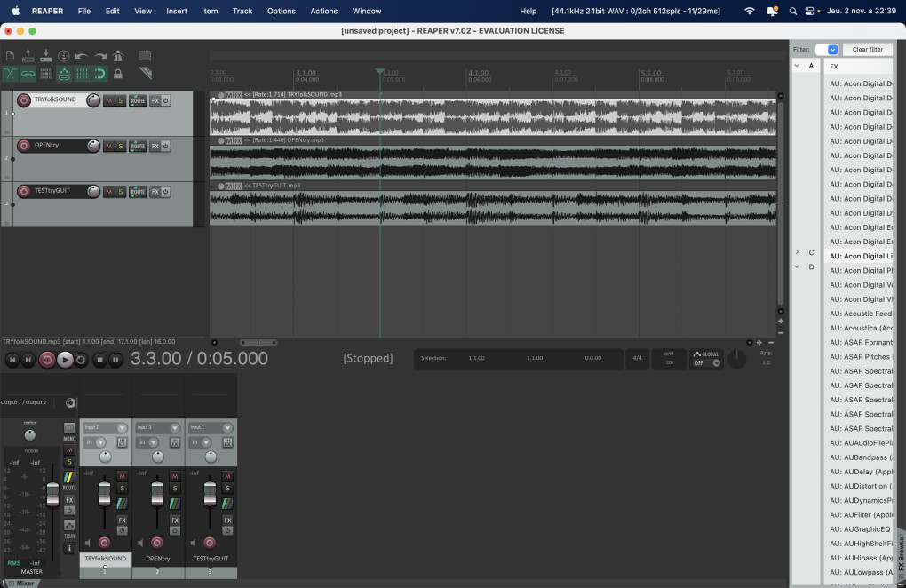This screenshot has width=906, height=588.
Task: Open FX chain for TRYfolkSOUND track
Action: [x=155, y=100]
